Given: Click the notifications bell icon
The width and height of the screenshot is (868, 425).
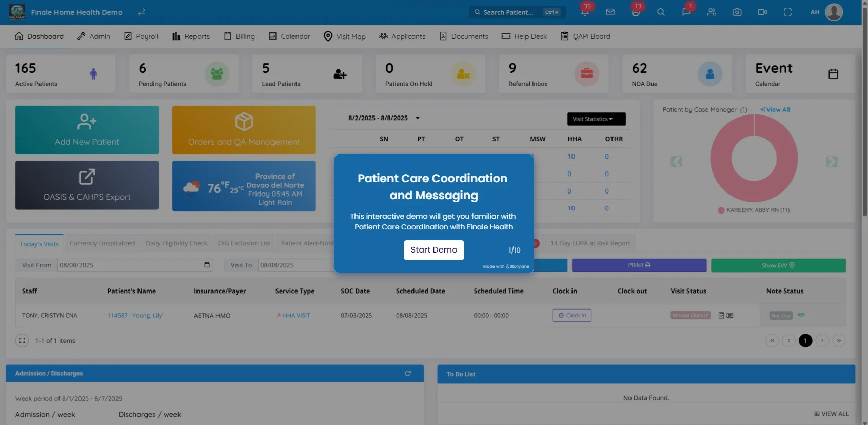Looking at the screenshot, I should 585,12.
